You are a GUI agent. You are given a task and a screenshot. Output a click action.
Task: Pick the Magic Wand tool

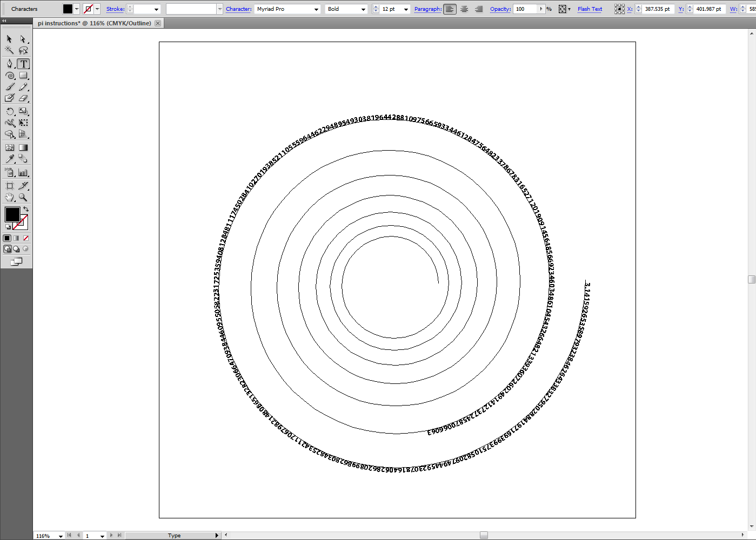click(x=9, y=50)
